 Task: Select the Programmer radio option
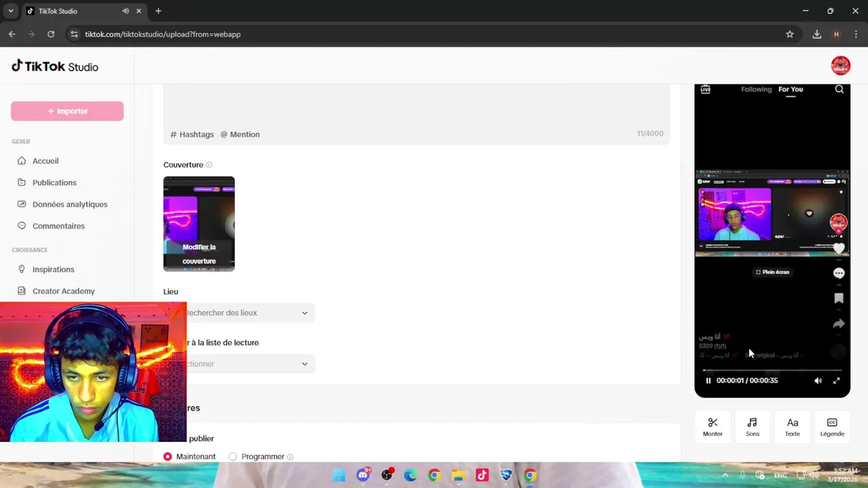[233, 457]
